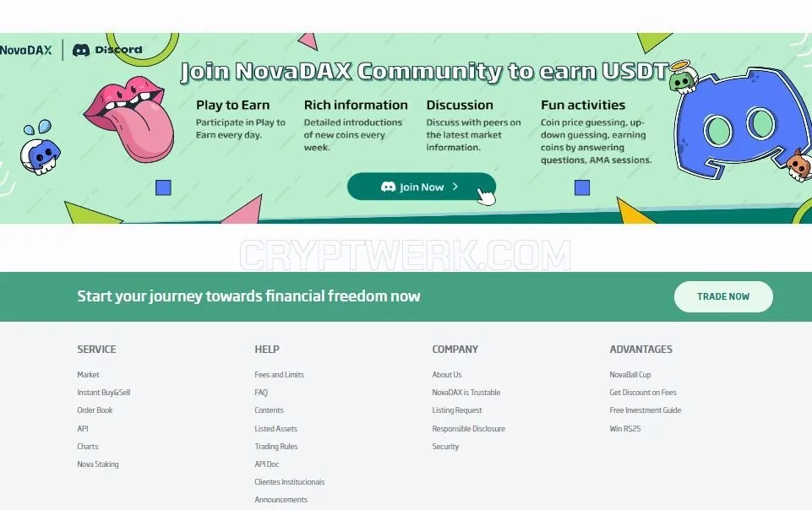Image resolution: width=812 pixels, height=510 pixels.
Task: Open the Instant Buy&Sell link
Action: pos(104,393)
